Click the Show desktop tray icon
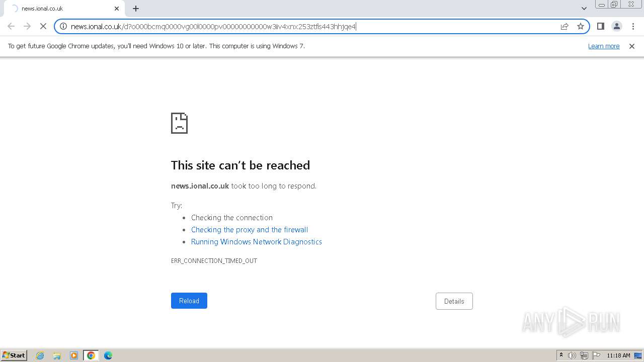This screenshot has width=644, height=362. pos(638,355)
